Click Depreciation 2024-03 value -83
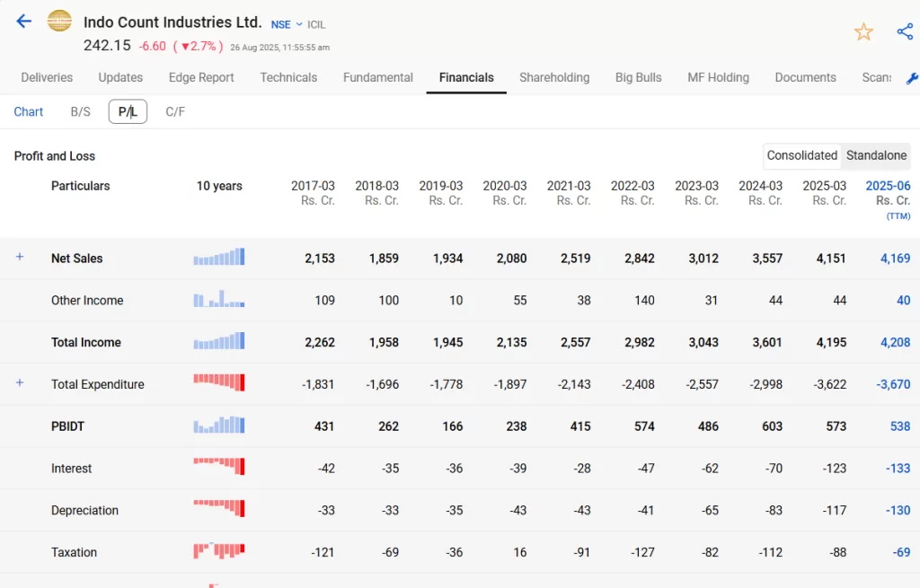 (774, 511)
